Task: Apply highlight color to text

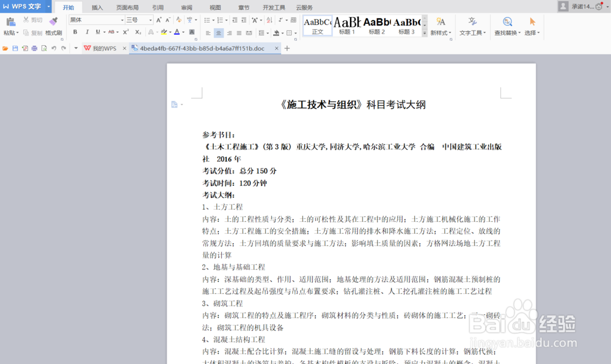Action: tap(164, 32)
